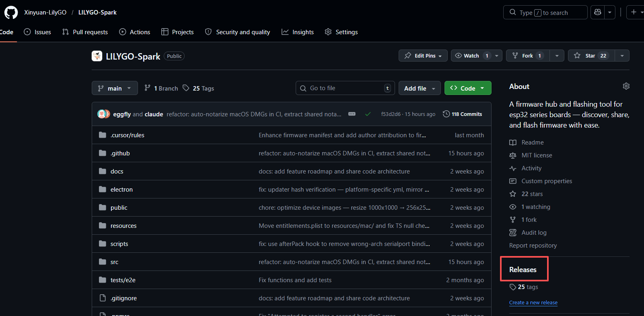Open the green Code dropdown
Screen dimensions: 644x316
coord(468,88)
